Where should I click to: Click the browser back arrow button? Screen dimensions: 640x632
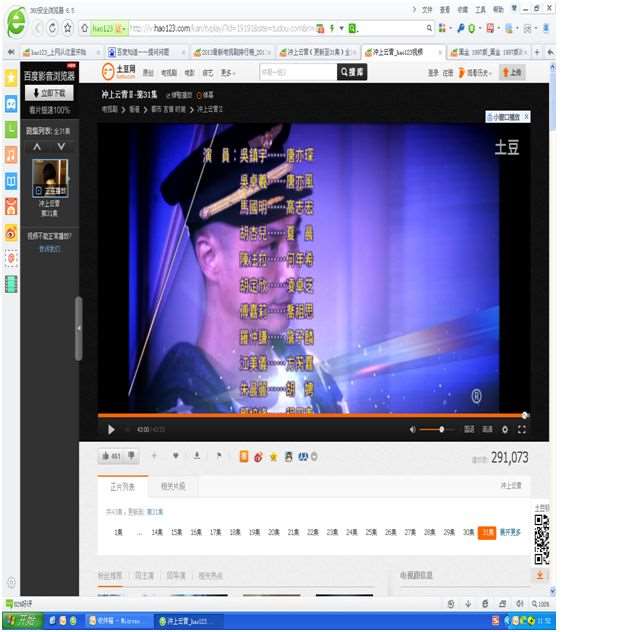(x=38, y=28)
